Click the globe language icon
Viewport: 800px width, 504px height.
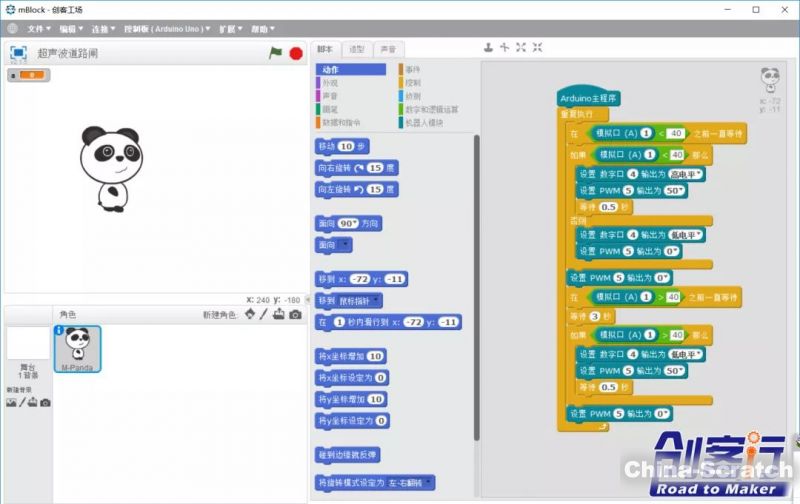click(12, 28)
